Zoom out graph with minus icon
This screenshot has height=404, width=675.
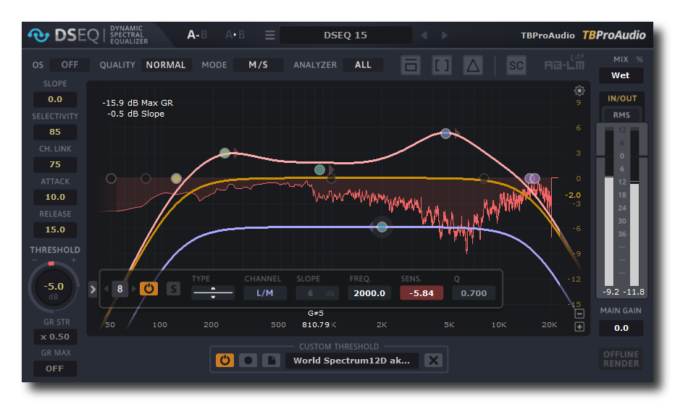point(579,314)
